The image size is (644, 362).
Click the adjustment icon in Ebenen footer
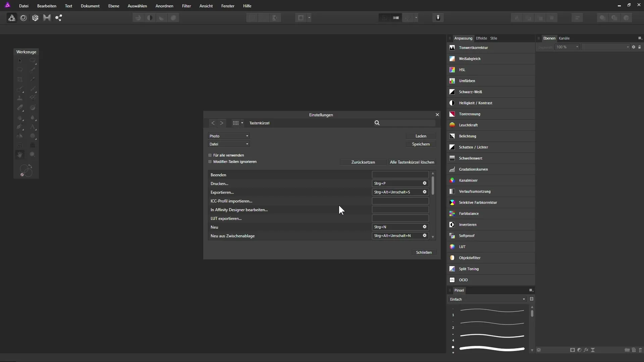click(579, 350)
